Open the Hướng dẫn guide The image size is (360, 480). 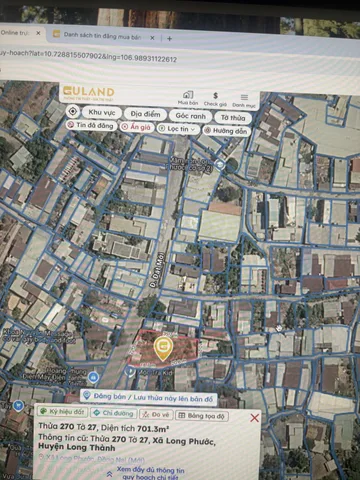click(226, 131)
